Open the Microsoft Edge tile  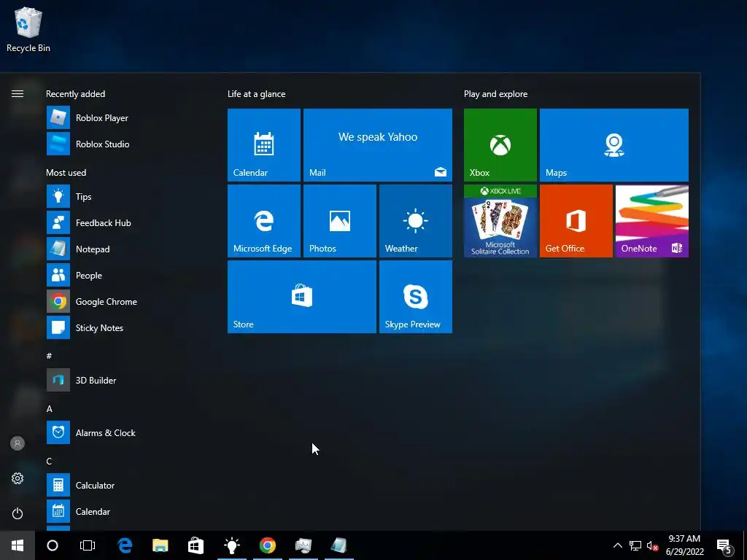click(264, 221)
